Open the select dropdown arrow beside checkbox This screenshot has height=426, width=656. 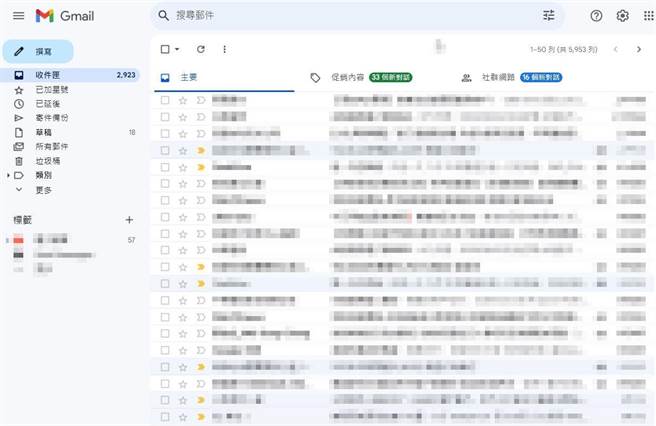tap(177, 49)
